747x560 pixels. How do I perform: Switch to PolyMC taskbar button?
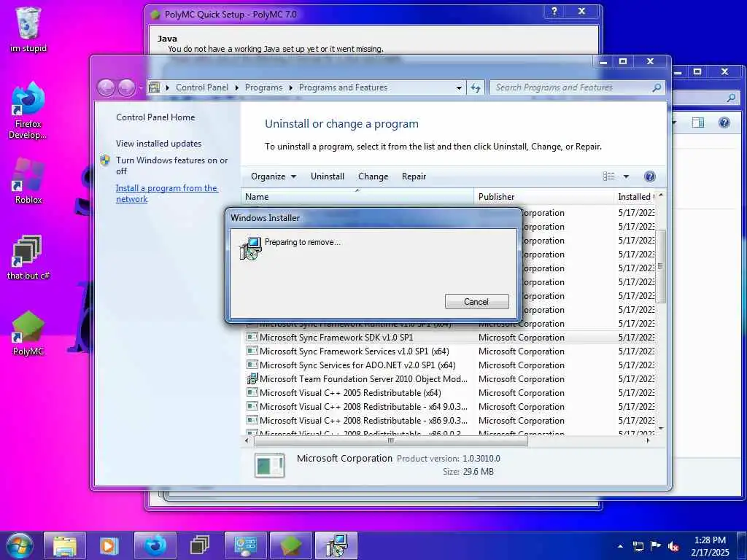(290, 545)
